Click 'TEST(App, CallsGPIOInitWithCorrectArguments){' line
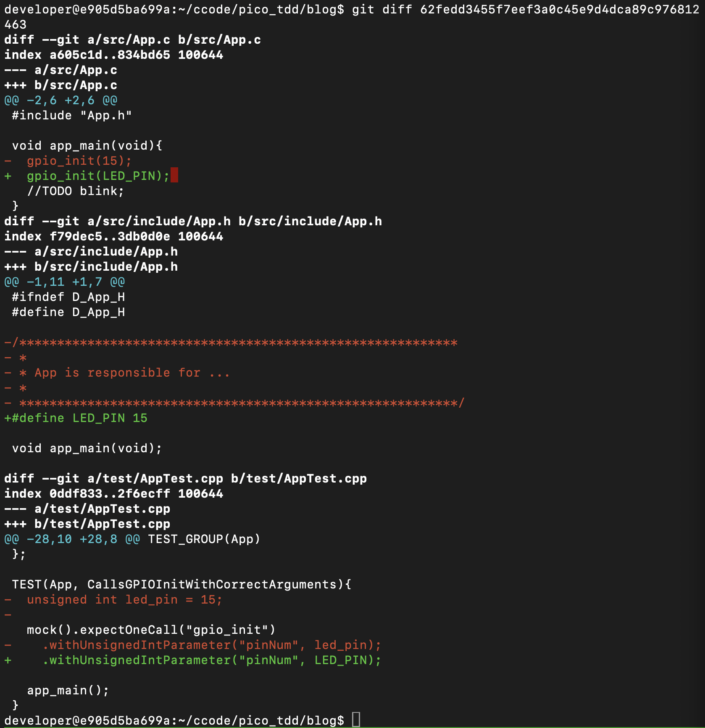The width and height of the screenshot is (705, 728). pos(182,585)
